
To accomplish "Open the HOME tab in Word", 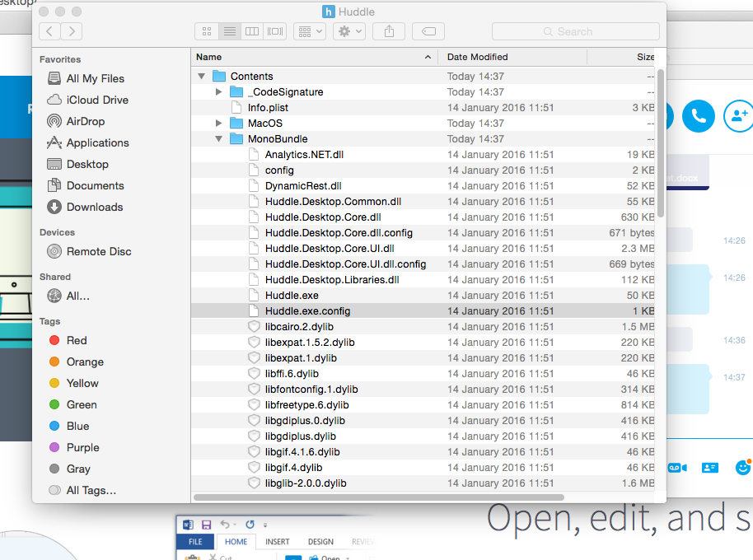I will pyautogui.click(x=236, y=542).
